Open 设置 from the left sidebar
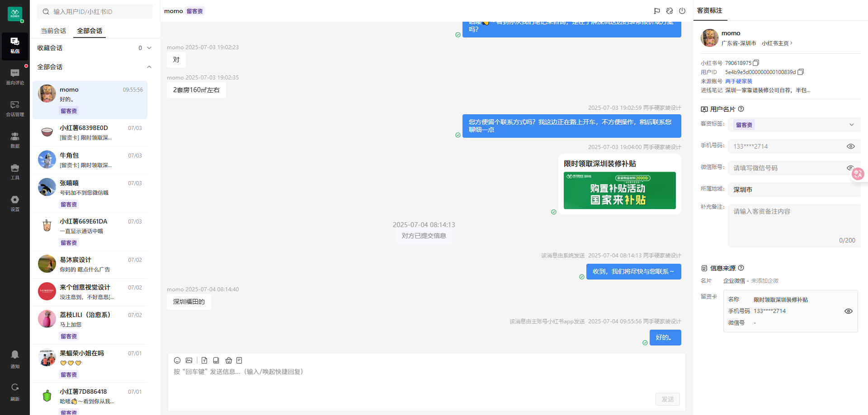868x415 pixels. [x=15, y=203]
